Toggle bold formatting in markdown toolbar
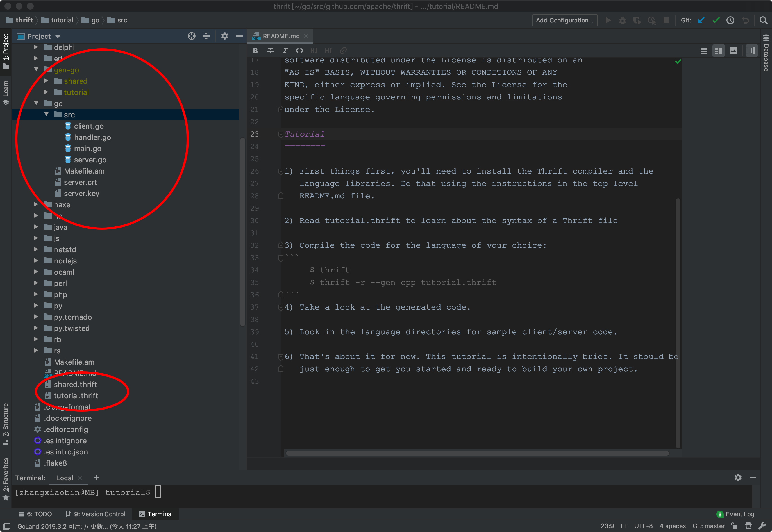Screen dimensions: 772x532 tap(255, 51)
